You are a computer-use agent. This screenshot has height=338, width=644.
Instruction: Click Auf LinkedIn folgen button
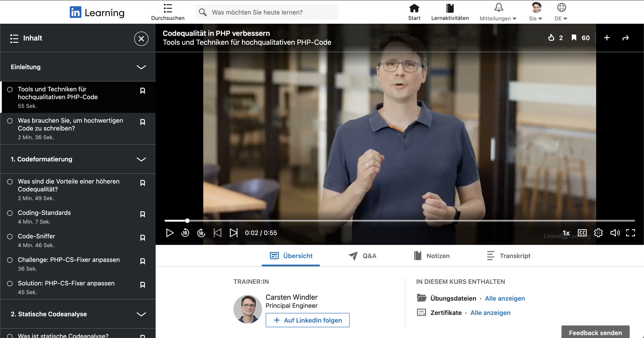point(307,320)
